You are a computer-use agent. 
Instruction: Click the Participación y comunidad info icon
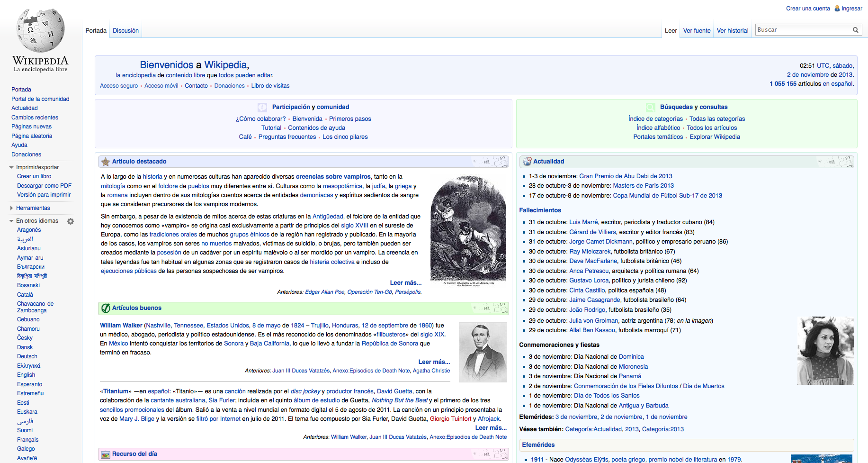[262, 108]
